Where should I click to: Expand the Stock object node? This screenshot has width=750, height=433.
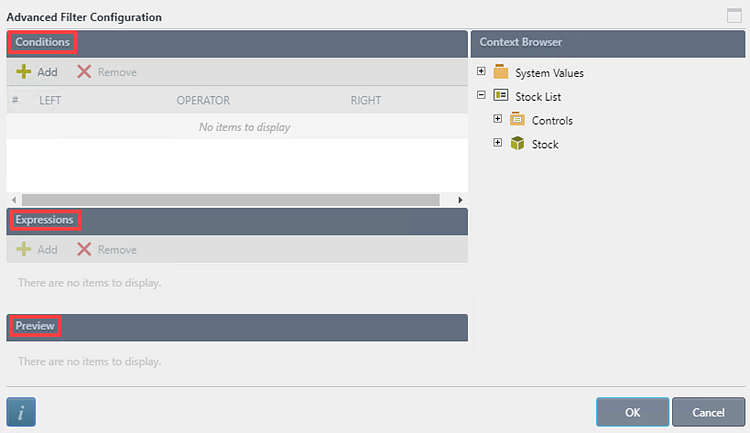[498, 144]
